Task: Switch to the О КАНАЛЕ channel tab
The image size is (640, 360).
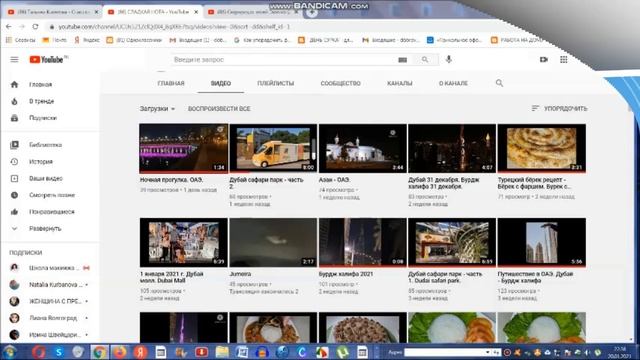Action: (453, 83)
